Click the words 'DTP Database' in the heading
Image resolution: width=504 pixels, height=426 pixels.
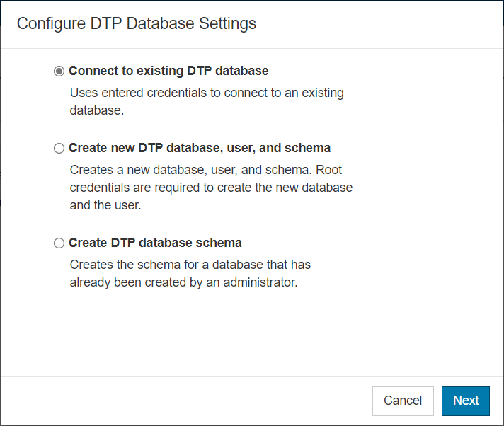(142, 23)
